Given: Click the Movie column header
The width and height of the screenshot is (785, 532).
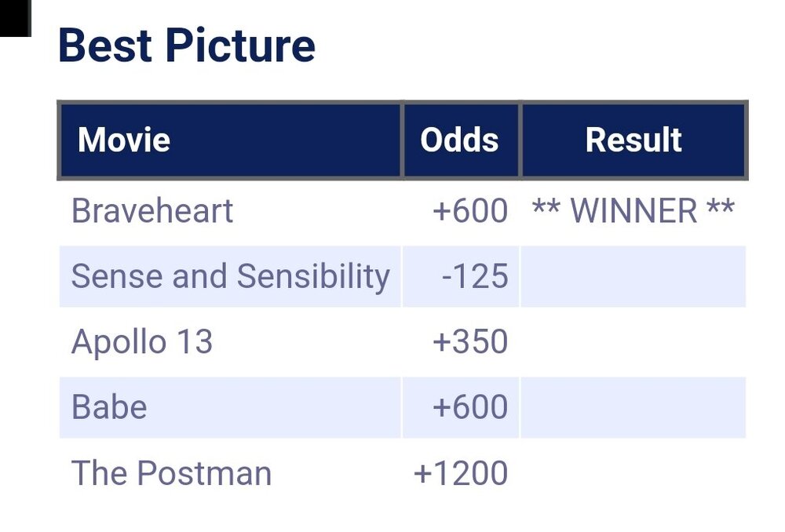Looking at the screenshot, I should tap(124, 140).
